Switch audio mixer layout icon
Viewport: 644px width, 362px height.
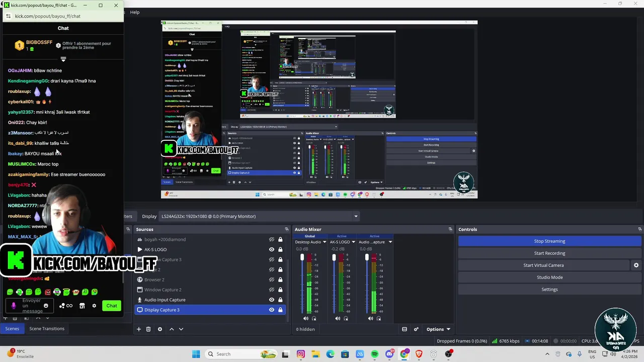click(x=405, y=329)
